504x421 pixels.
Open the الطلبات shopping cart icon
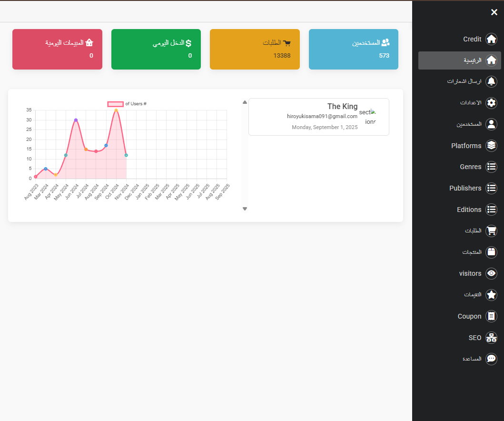pyautogui.click(x=491, y=231)
